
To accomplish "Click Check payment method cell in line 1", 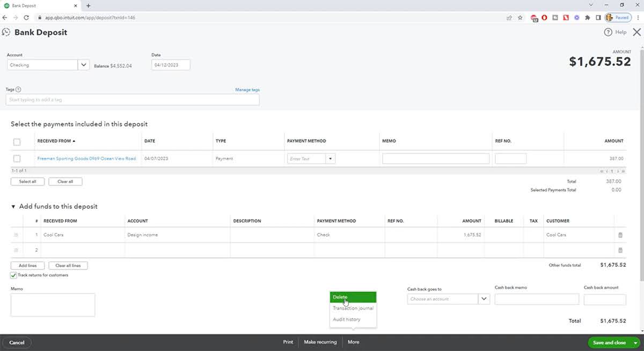I will click(349, 235).
